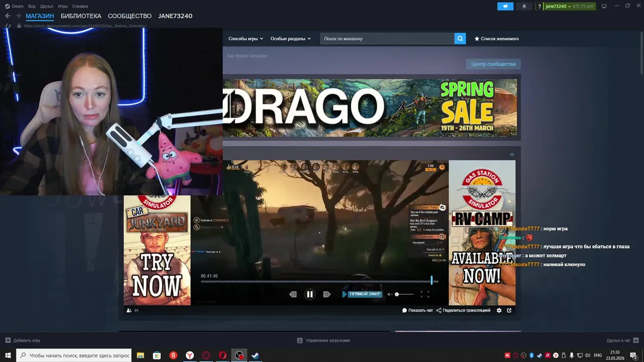Go back with the navigation arrow
This screenshot has height=362, width=644.
pos(8,16)
